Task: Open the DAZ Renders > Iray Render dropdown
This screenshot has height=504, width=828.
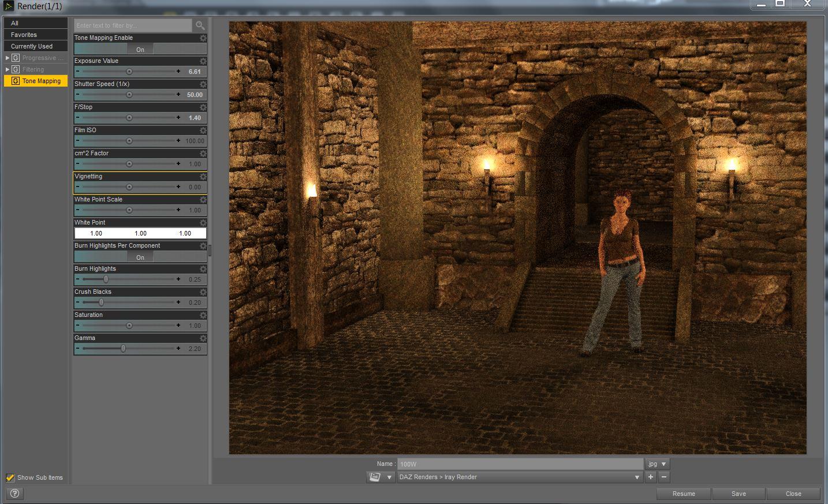Action: point(520,477)
